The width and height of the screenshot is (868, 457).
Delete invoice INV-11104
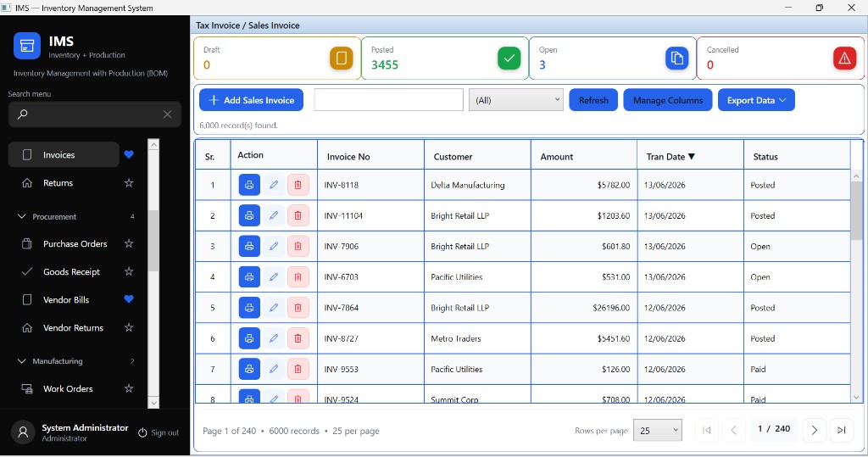[298, 215]
